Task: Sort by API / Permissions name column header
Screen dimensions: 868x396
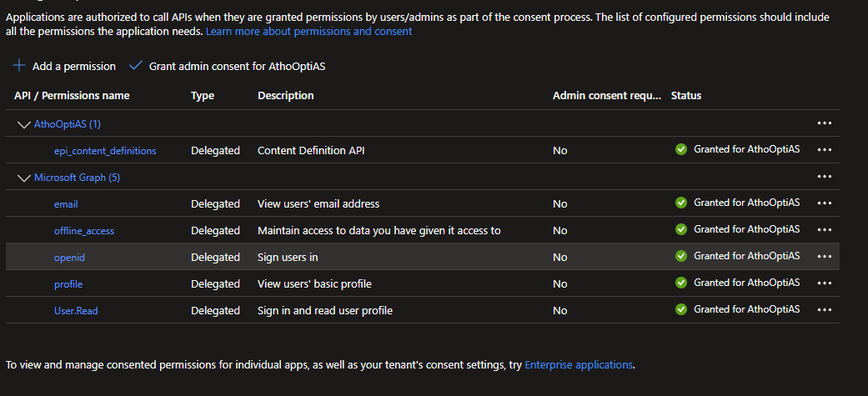Action: click(72, 95)
